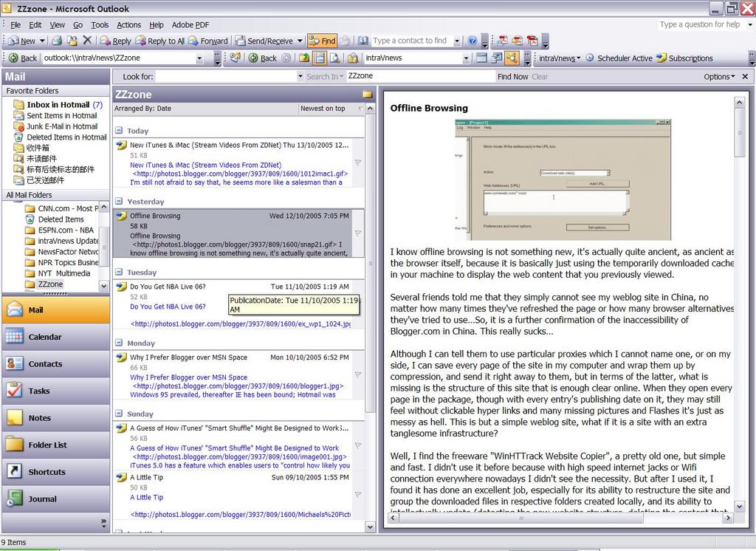The height and width of the screenshot is (551, 756).
Task: Click Reply to All
Action: coord(160,41)
